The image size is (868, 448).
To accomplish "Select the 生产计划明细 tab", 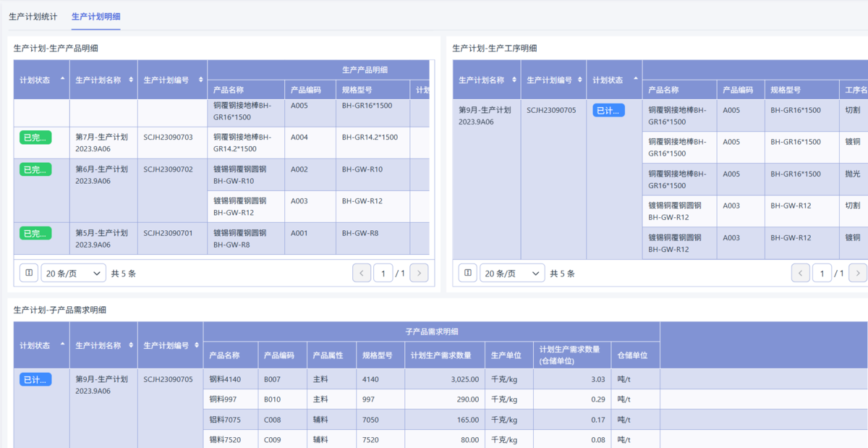I will coord(95,16).
